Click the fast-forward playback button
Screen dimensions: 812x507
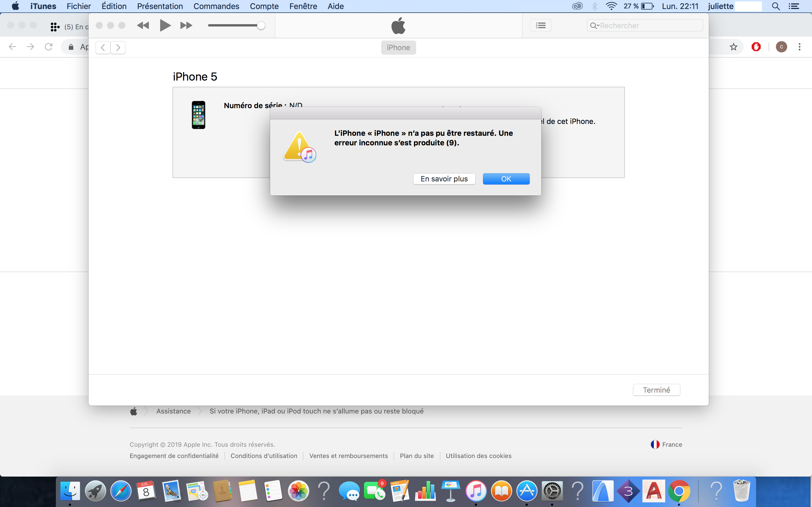pos(186,25)
